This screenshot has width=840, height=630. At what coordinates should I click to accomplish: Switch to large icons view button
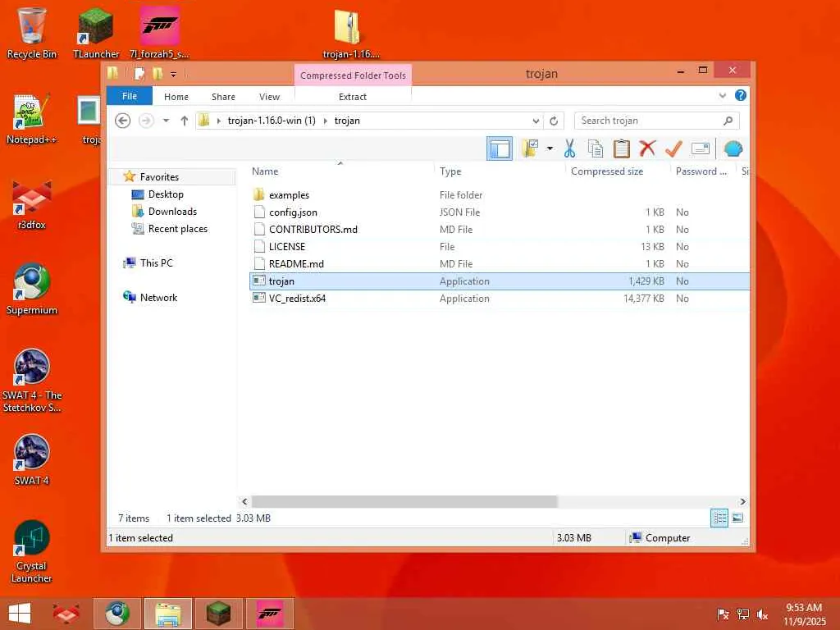[x=737, y=518]
